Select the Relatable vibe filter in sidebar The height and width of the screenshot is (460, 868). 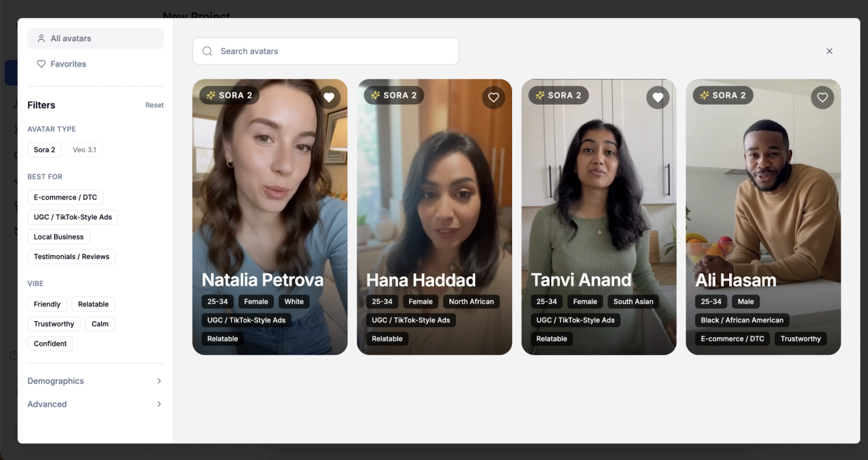click(93, 304)
